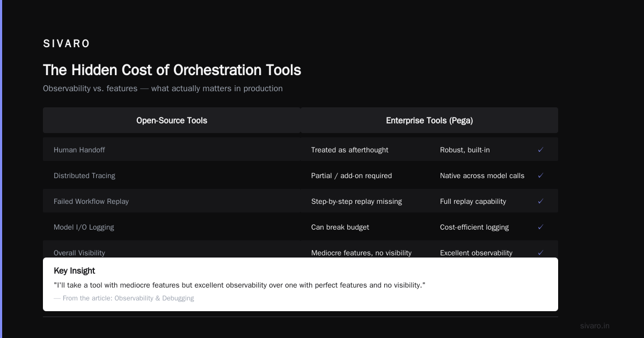Click the checkmark in the Overall Visibility row
Image resolution: width=644 pixels, height=338 pixels.
[x=540, y=253]
